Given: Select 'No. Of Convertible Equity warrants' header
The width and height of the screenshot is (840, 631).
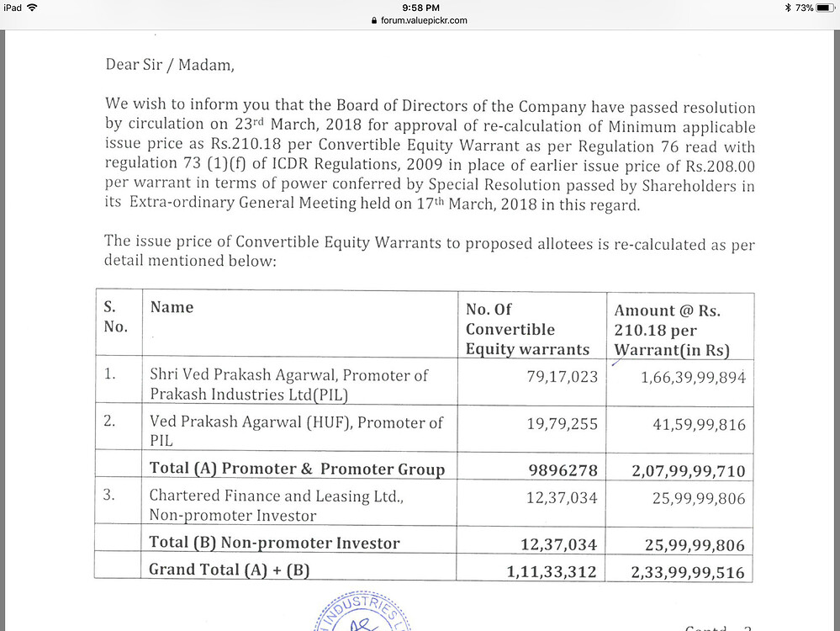Looking at the screenshot, I should [527, 329].
